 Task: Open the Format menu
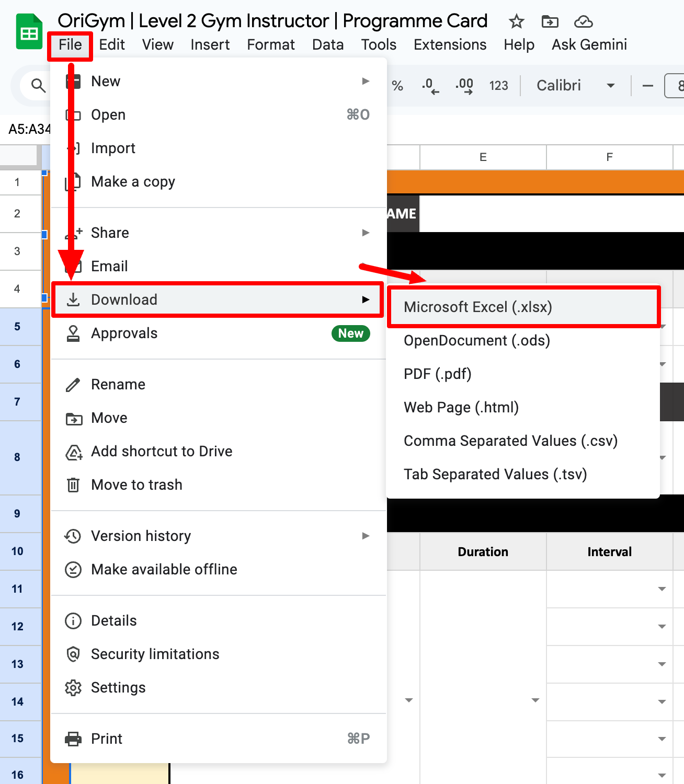[x=271, y=45]
